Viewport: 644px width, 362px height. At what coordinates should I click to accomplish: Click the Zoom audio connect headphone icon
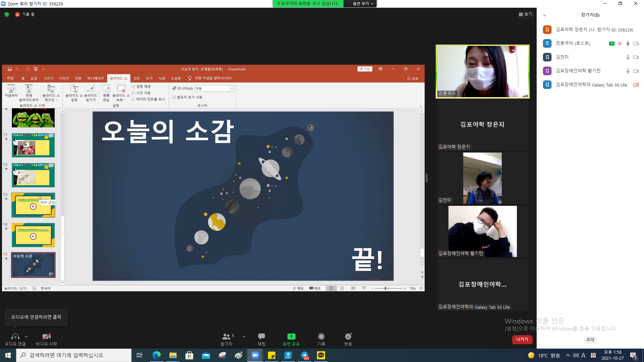pos(15,336)
